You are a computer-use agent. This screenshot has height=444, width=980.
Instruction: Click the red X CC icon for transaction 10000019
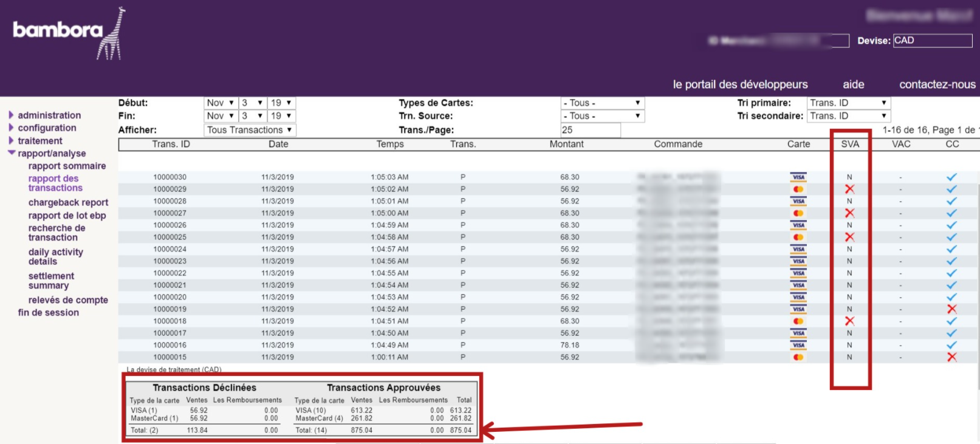[x=951, y=309]
